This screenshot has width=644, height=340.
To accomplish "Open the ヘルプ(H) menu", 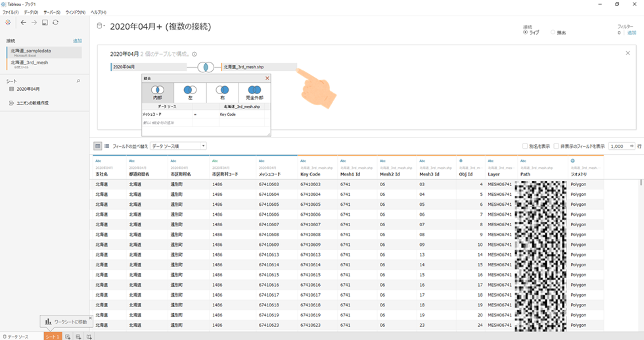I will click(x=98, y=12).
